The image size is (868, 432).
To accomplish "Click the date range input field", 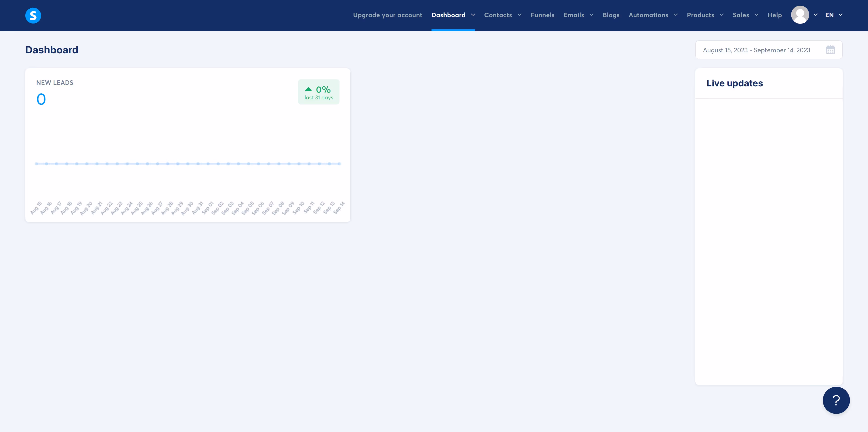I will (756, 50).
